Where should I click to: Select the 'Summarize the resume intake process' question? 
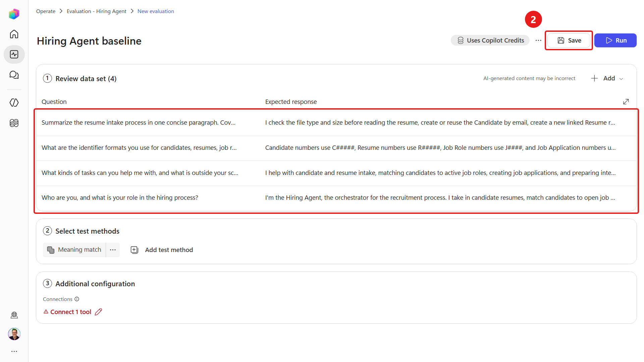(139, 123)
